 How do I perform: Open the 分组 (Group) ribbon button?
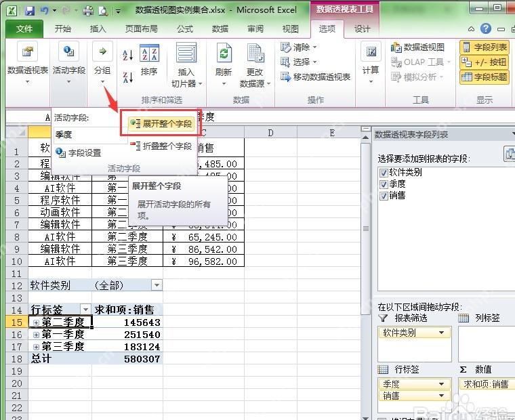click(102, 63)
